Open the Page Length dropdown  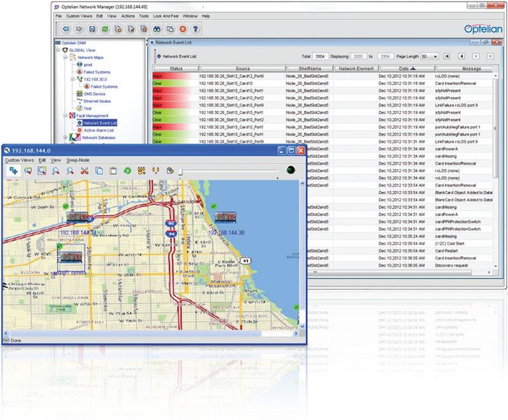pyautogui.click(x=430, y=56)
